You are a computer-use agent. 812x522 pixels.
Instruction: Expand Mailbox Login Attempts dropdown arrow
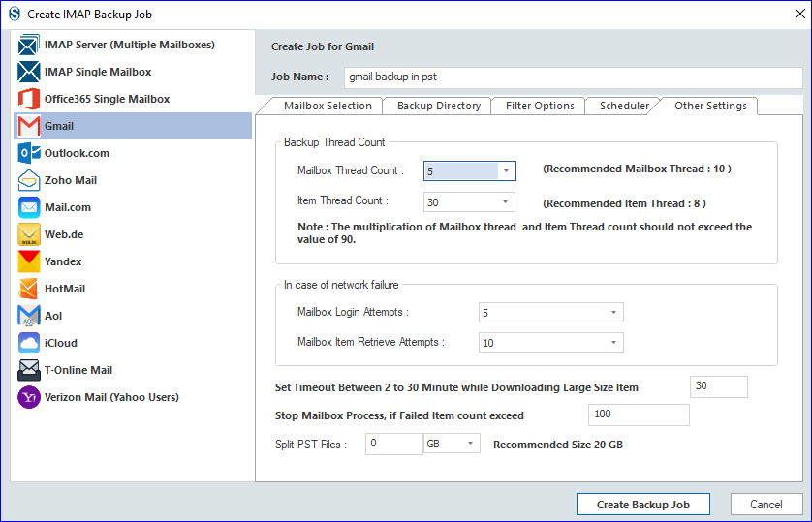coord(613,313)
